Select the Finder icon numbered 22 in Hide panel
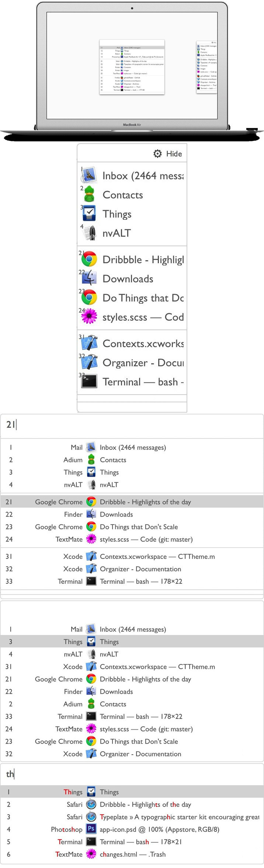The height and width of the screenshot is (868, 264). click(x=89, y=279)
